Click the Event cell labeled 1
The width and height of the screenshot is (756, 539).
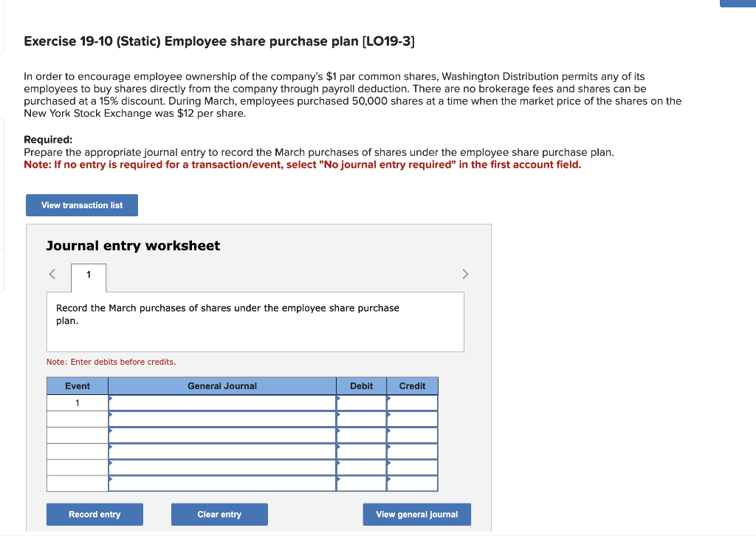(77, 402)
